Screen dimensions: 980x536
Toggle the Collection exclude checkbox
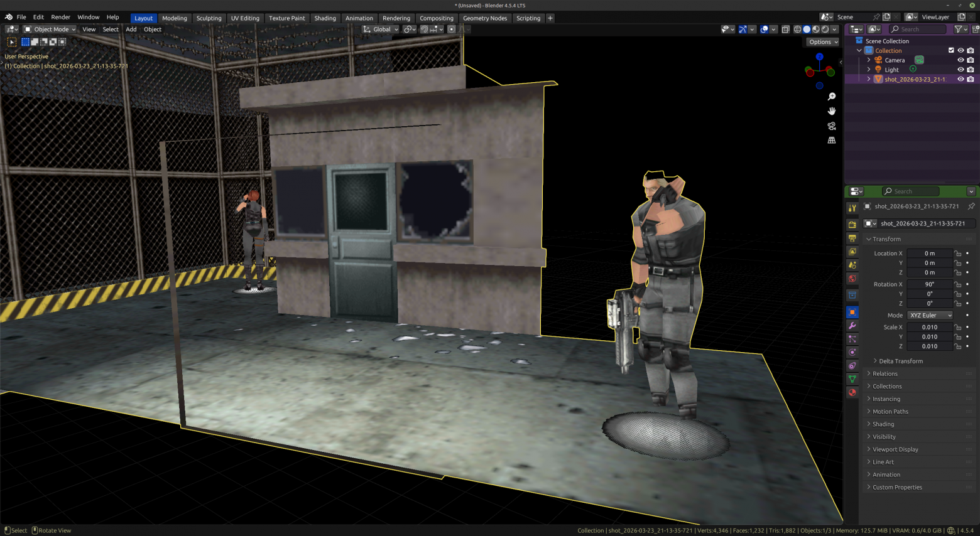(951, 50)
